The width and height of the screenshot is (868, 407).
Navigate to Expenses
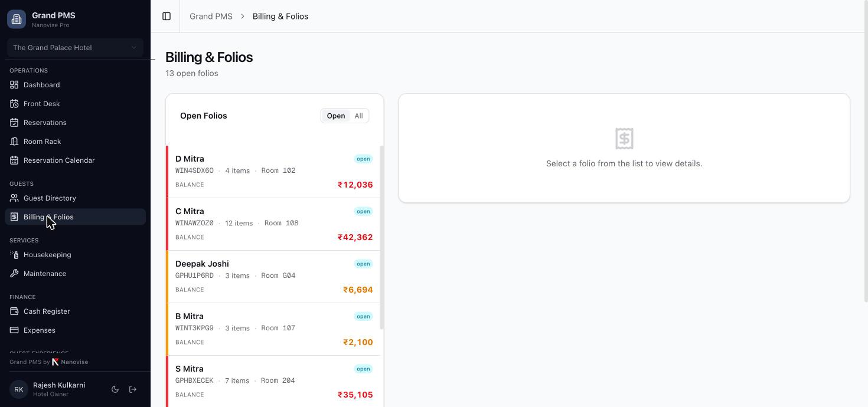pyautogui.click(x=75, y=330)
